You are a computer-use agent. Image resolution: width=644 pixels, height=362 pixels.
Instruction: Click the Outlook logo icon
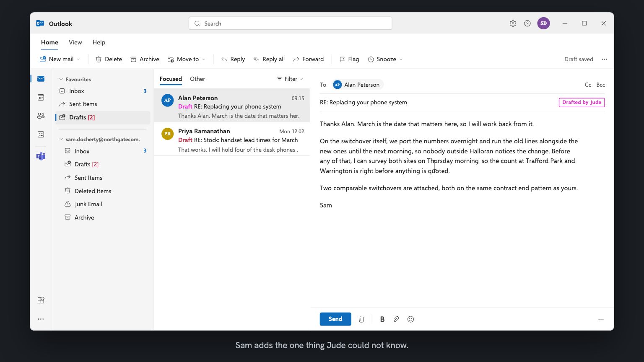pos(40,23)
